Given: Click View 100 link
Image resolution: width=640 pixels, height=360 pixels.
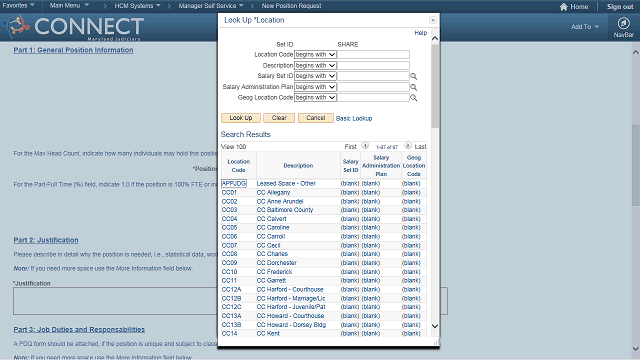Looking at the screenshot, I should click(233, 147).
